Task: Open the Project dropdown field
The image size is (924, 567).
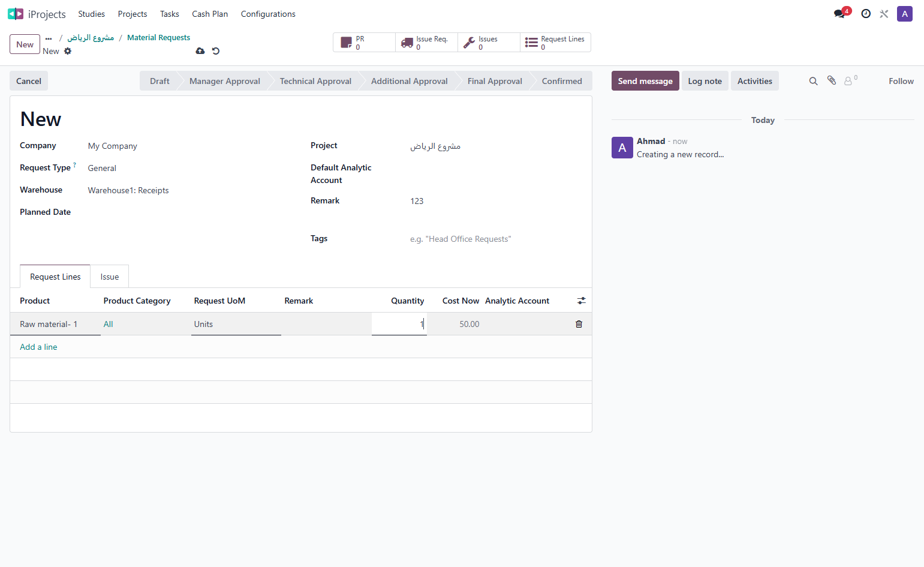Action: click(x=496, y=146)
